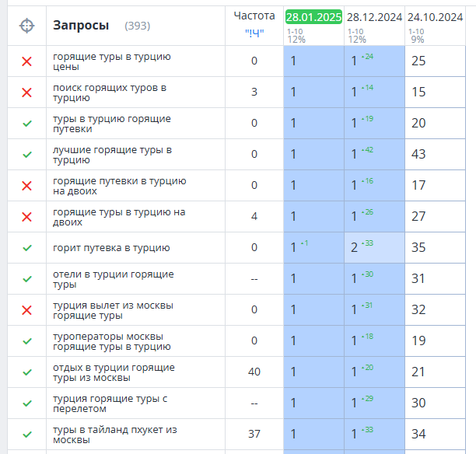
Task: Toggle check mark for 'туры в тайланд пхукет из москвы'
Action: [x=27, y=435]
